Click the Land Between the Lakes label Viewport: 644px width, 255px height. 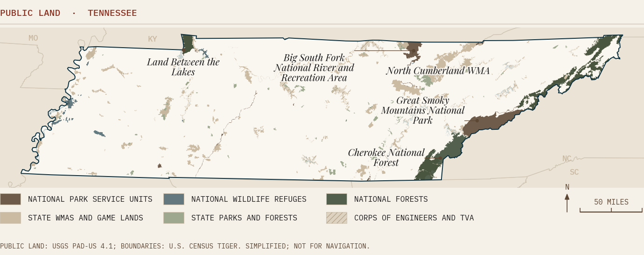pos(183,67)
